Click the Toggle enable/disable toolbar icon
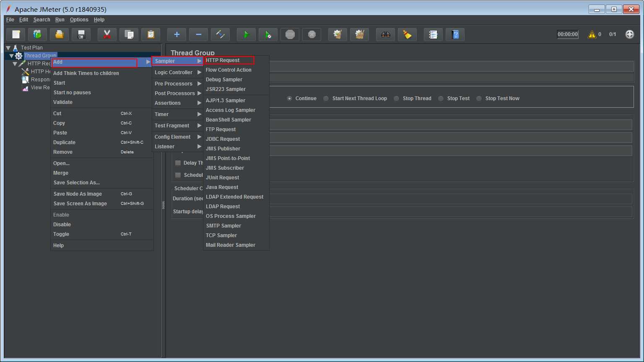 [x=220, y=34]
